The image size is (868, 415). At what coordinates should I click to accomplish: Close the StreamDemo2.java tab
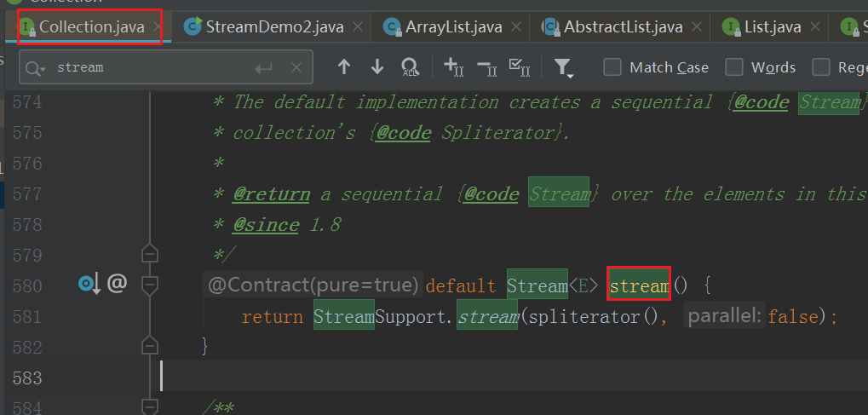(x=358, y=26)
